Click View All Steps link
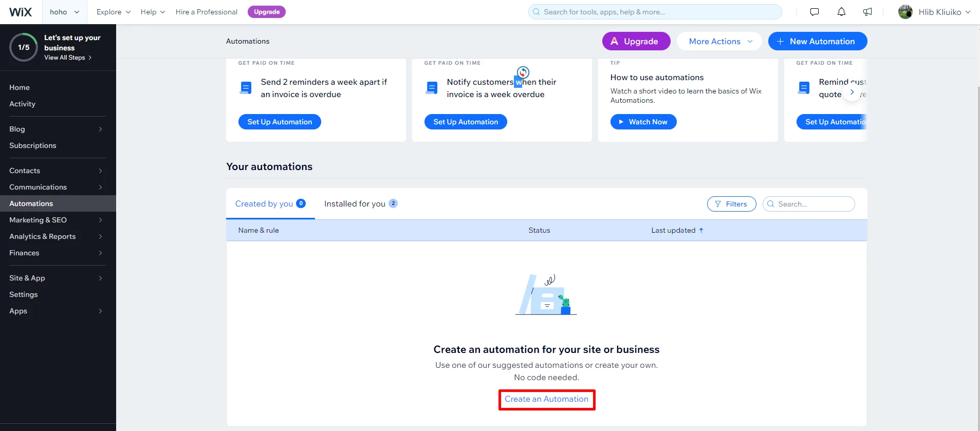Viewport: 980px width, 431px height. [68, 58]
